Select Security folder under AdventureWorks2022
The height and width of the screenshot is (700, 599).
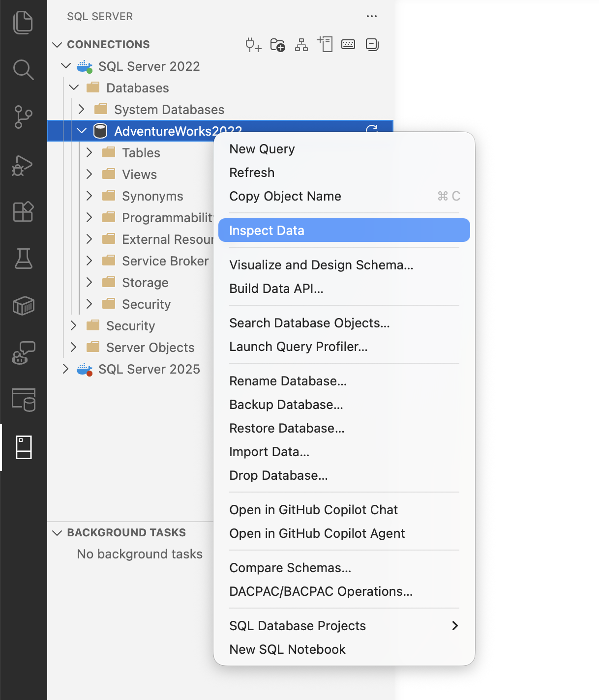pyautogui.click(x=146, y=304)
